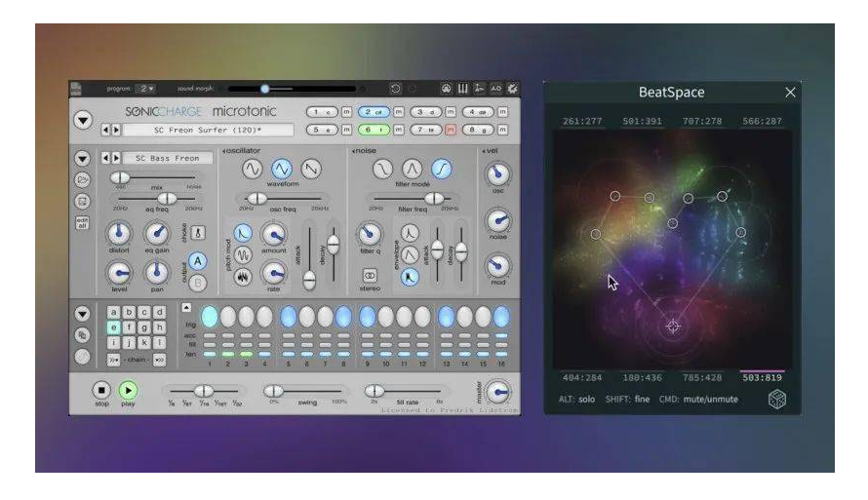Click the undo arrow in top bar

coord(395,89)
